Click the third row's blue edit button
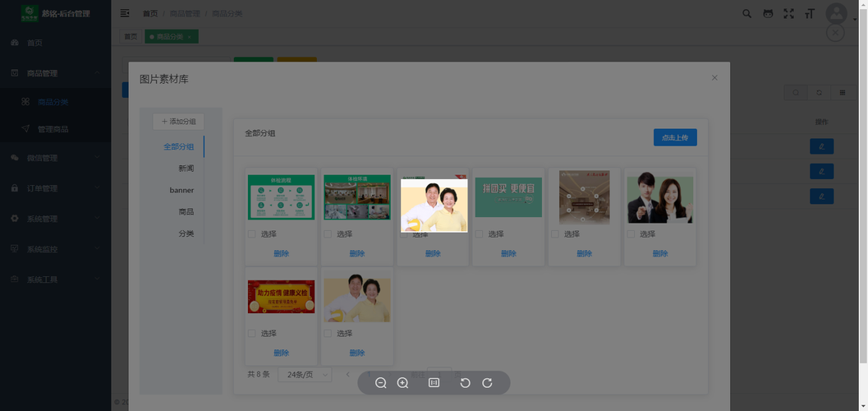The width and height of the screenshot is (868, 411). (821, 196)
